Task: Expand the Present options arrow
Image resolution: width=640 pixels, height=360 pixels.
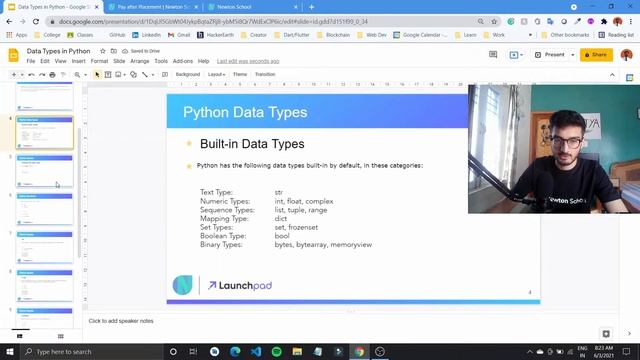Action: pyautogui.click(x=573, y=55)
